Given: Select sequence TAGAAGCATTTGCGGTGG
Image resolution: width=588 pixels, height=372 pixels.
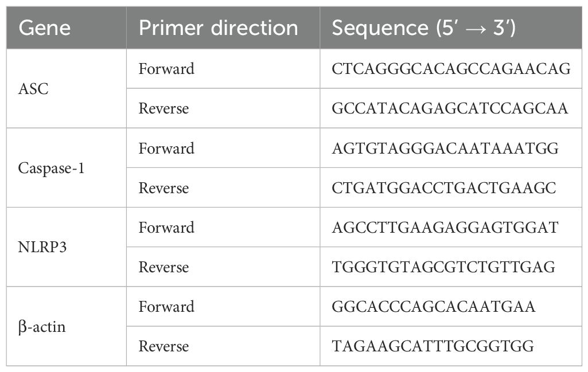Looking at the screenshot, I should (433, 346).
